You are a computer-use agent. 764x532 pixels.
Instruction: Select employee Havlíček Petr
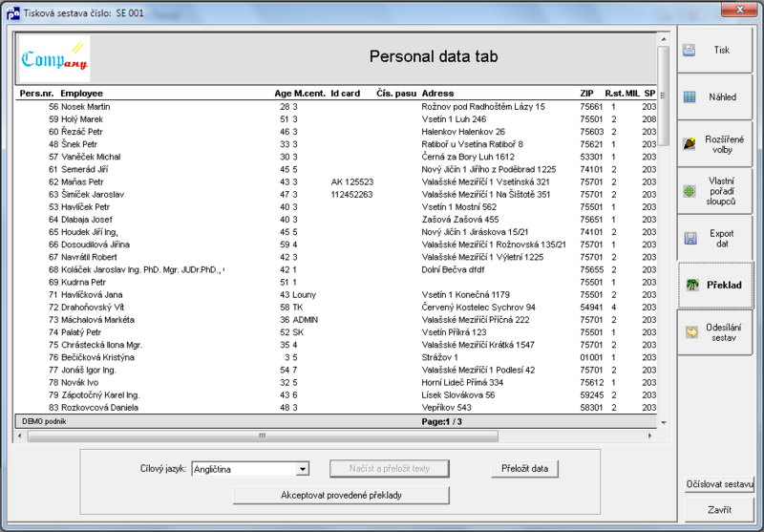pos(85,207)
